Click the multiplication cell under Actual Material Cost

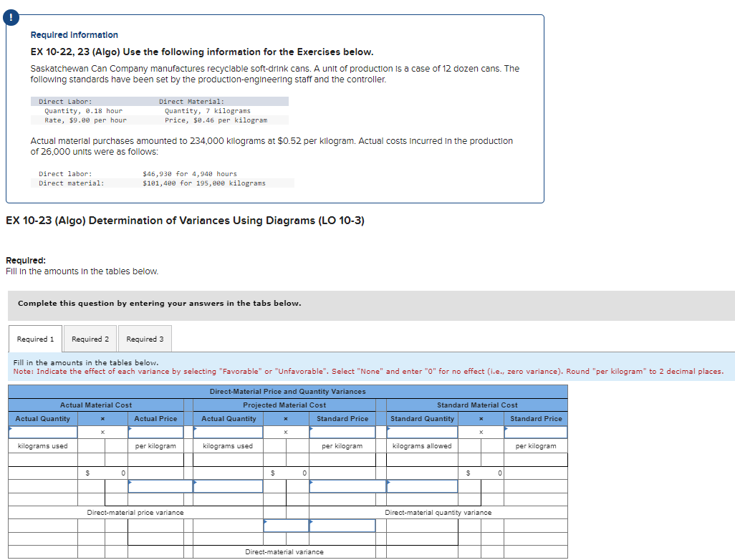click(x=102, y=432)
